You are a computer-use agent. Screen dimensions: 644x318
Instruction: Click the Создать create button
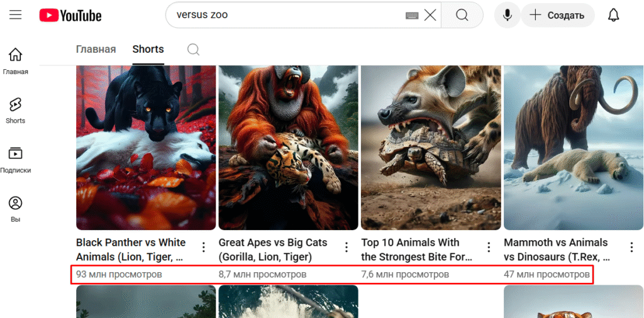tap(557, 15)
